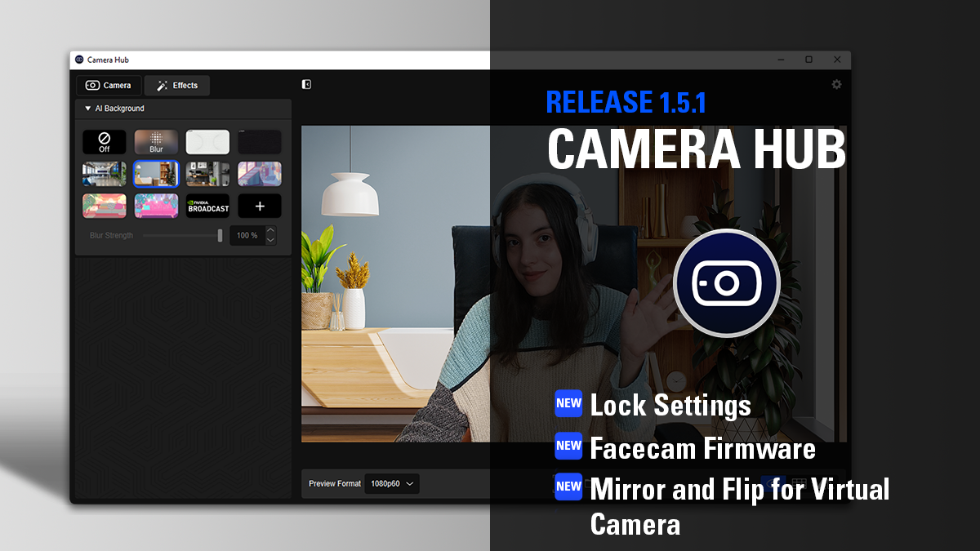Viewport: 980px width, 551px height.
Task: Click the camera preview image
Action: point(574,283)
